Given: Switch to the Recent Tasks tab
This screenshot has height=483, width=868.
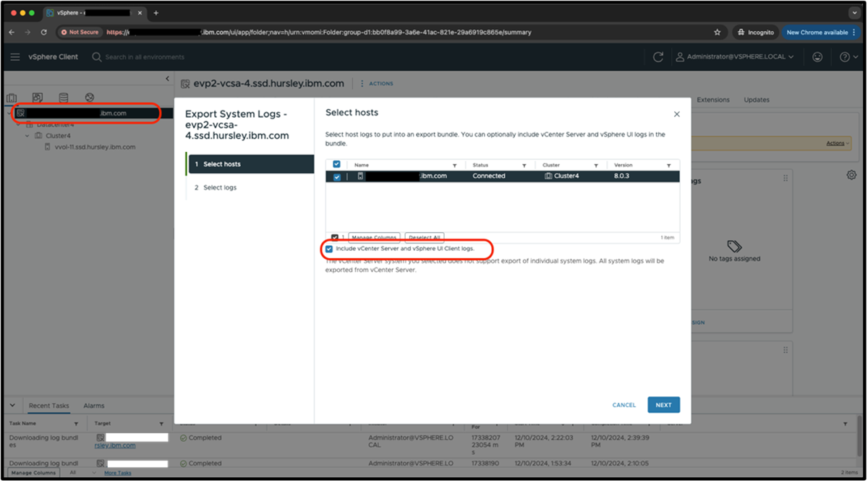Looking at the screenshot, I should pos(48,406).
